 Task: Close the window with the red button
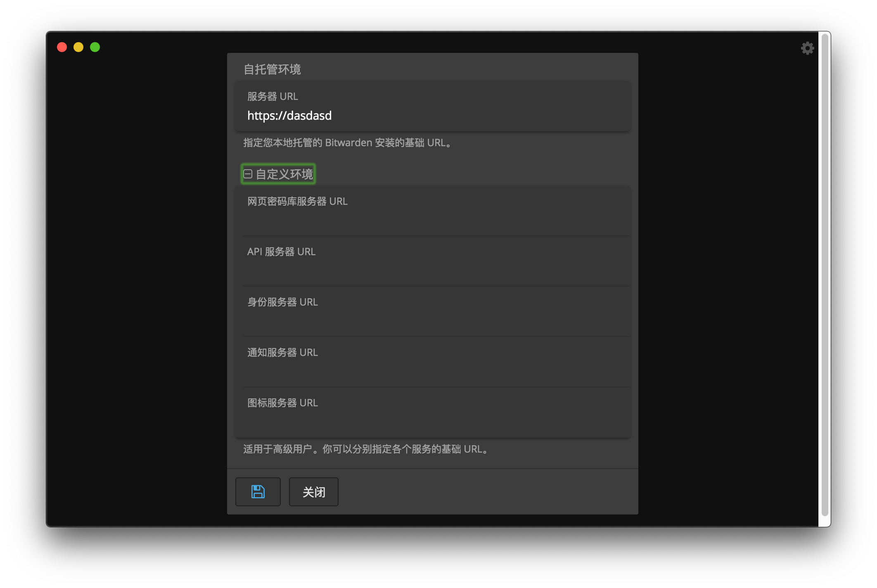point(62,47)
